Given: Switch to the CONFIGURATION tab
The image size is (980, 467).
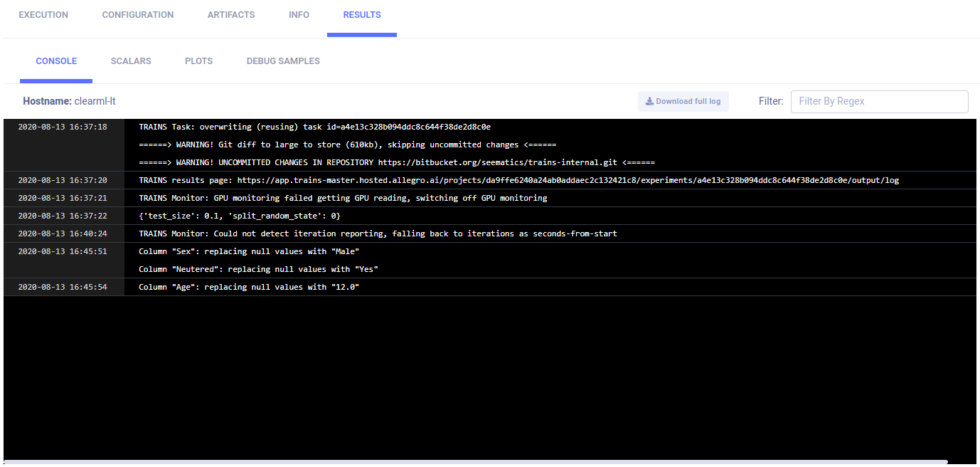Looking at the screenshot, I should 138,15.
